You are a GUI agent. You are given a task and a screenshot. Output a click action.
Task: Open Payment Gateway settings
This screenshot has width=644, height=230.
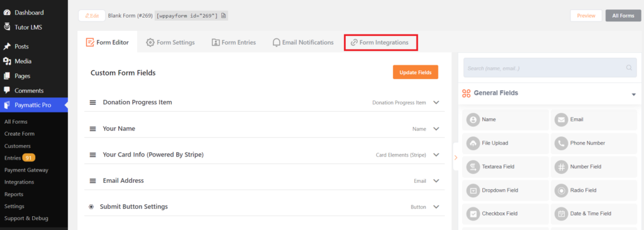pyautogui.click(x=26, y=170)
